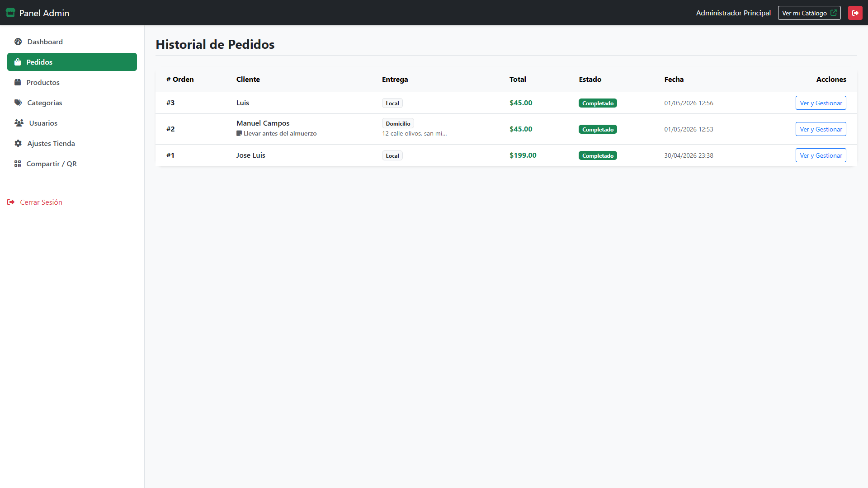Select Pedidos in the sidebar

click(72, 62)
